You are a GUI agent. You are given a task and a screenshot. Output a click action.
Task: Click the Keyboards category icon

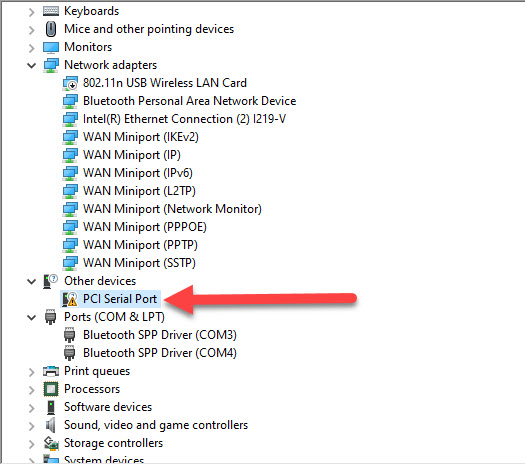click(x=51, y=11)
